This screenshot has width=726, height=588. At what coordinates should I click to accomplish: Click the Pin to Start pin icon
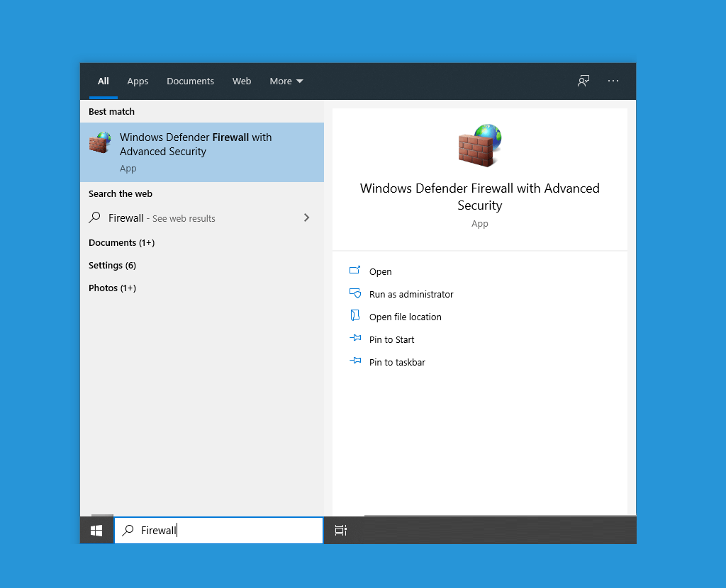pos(355,338)
